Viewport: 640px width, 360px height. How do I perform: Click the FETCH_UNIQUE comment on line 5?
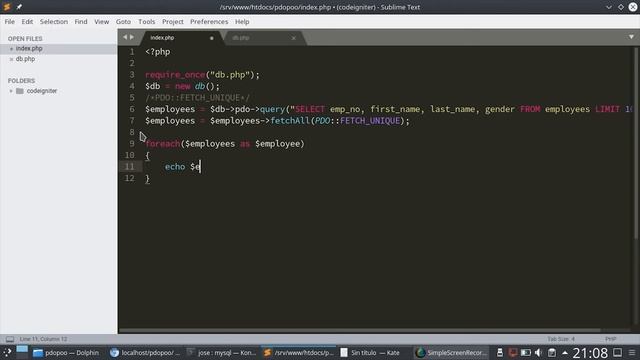(198, 98)
